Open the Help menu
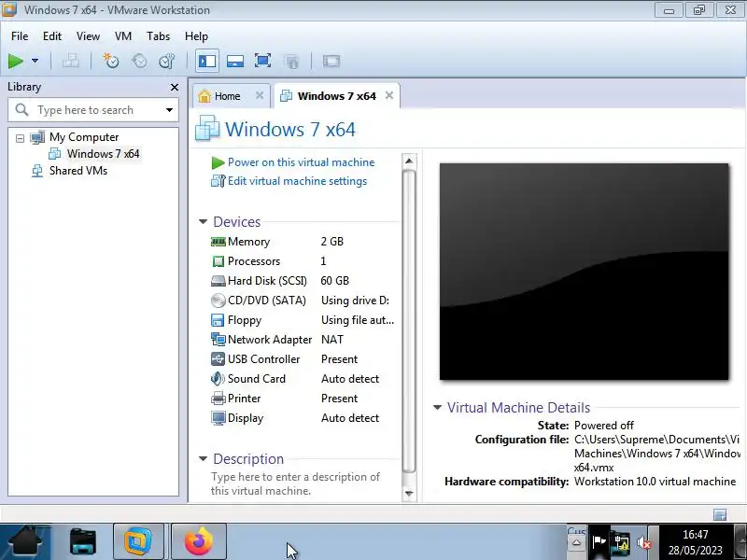Screen dimensions: 747x560 pyautogui.click(x=196, y=36)
